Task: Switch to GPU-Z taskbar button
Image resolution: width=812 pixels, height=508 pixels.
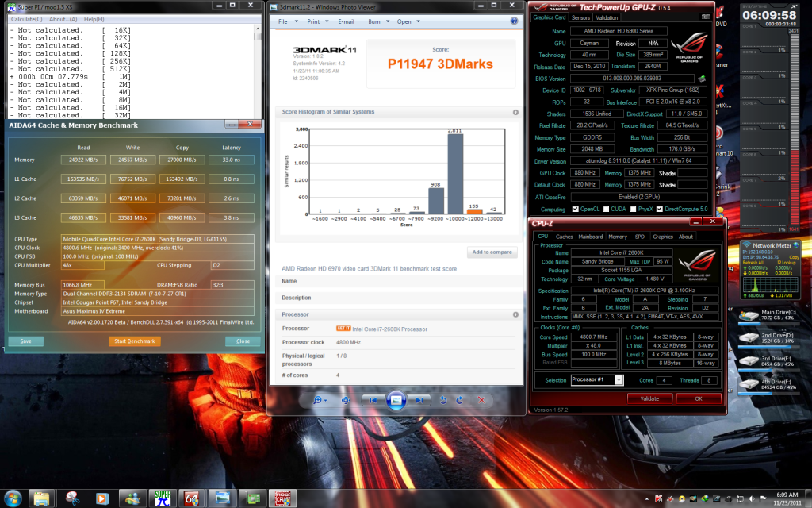Action: pyautogui.click(x=253, y=498)
